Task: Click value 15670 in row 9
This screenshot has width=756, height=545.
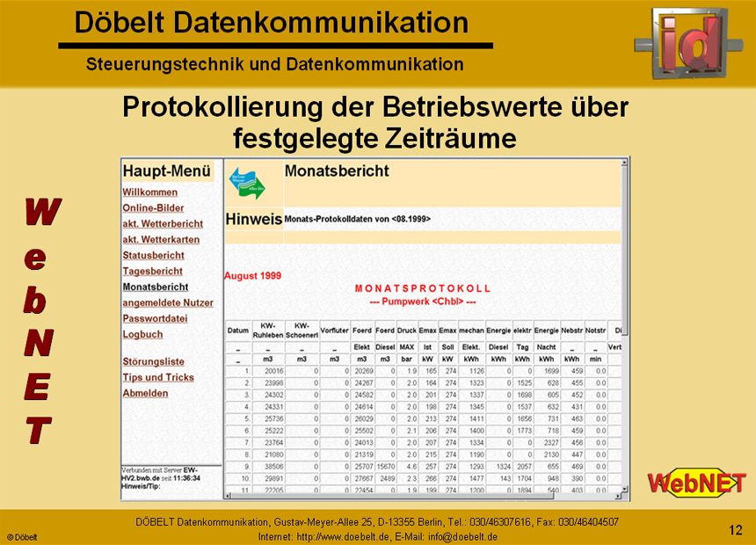Action: (x=386, y=467)
